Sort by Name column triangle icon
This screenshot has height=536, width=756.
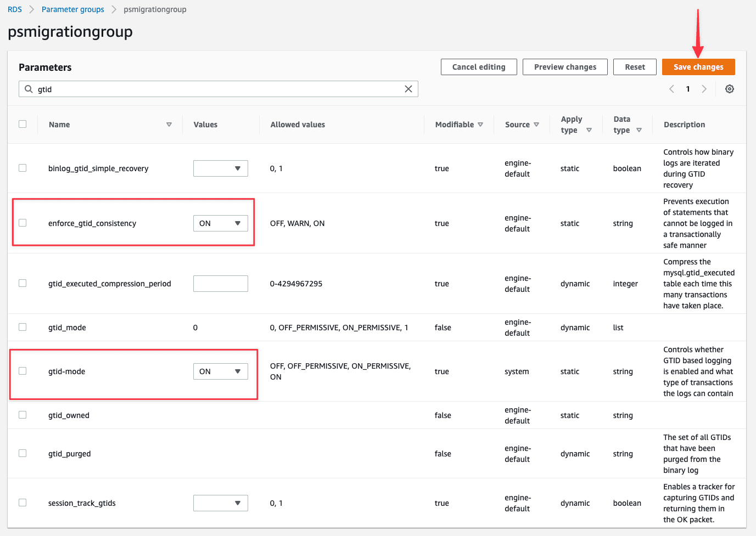(169, 125)
